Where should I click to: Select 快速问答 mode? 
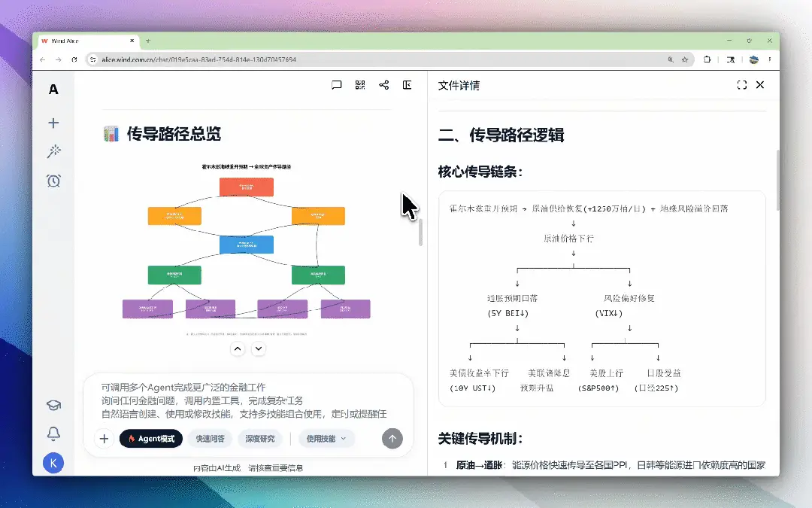pyautogui.click(x=210, y=439)
